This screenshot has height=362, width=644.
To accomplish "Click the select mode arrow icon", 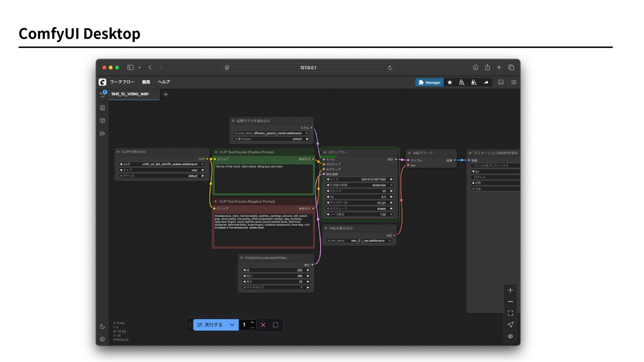I will (510, 324).
